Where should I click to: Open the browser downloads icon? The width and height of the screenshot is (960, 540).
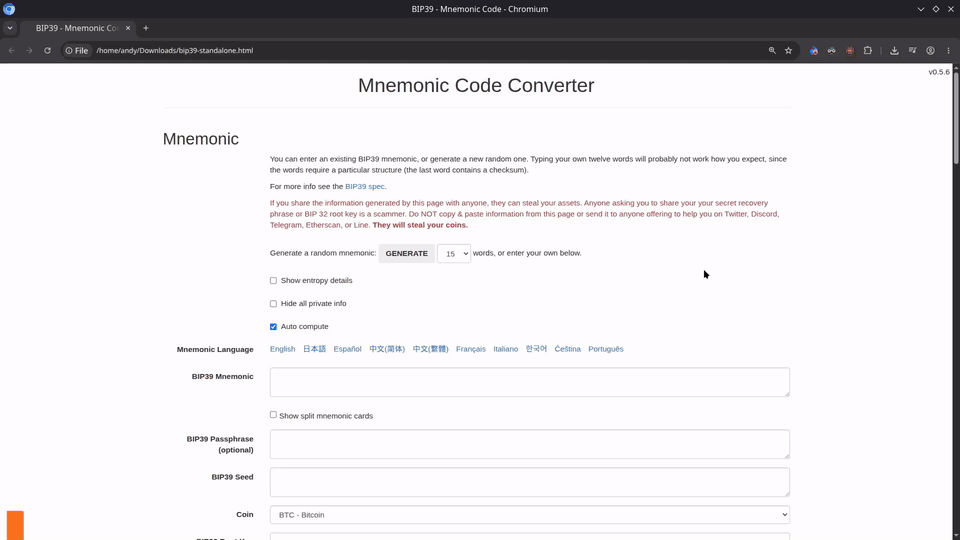tap(894, 51)
